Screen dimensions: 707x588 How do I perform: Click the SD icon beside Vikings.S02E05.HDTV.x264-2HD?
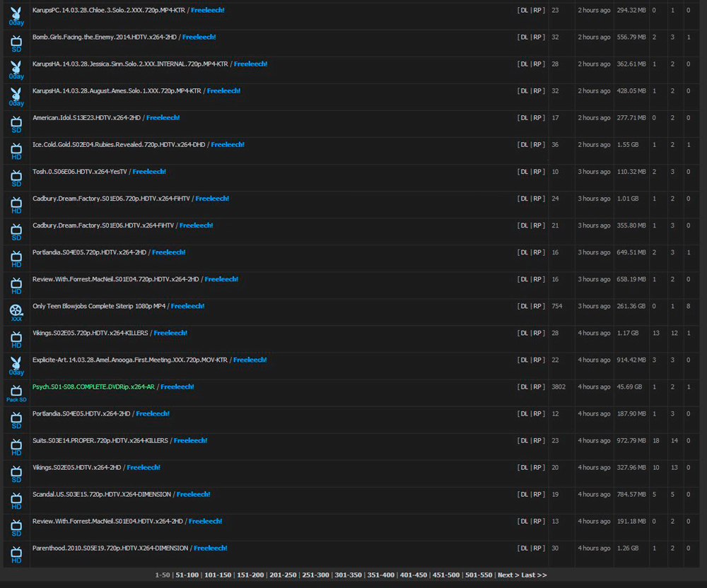point(16,474)
